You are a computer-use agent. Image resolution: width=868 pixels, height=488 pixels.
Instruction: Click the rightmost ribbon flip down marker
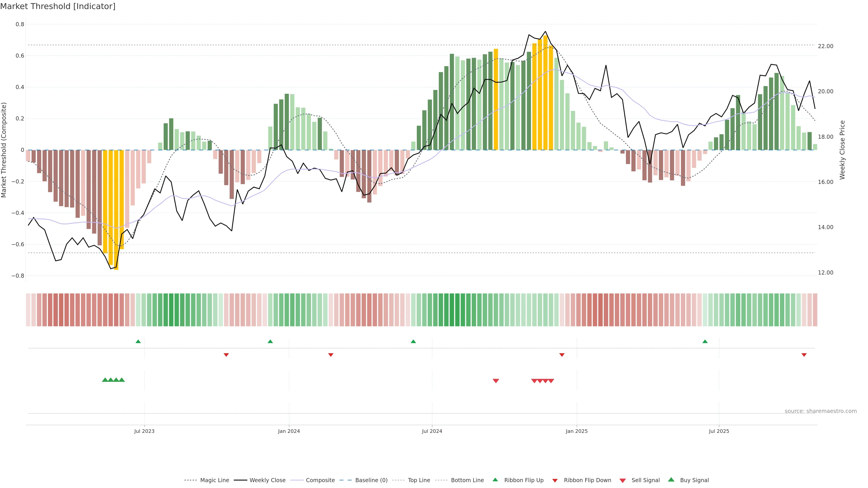(x=804, y=355)
